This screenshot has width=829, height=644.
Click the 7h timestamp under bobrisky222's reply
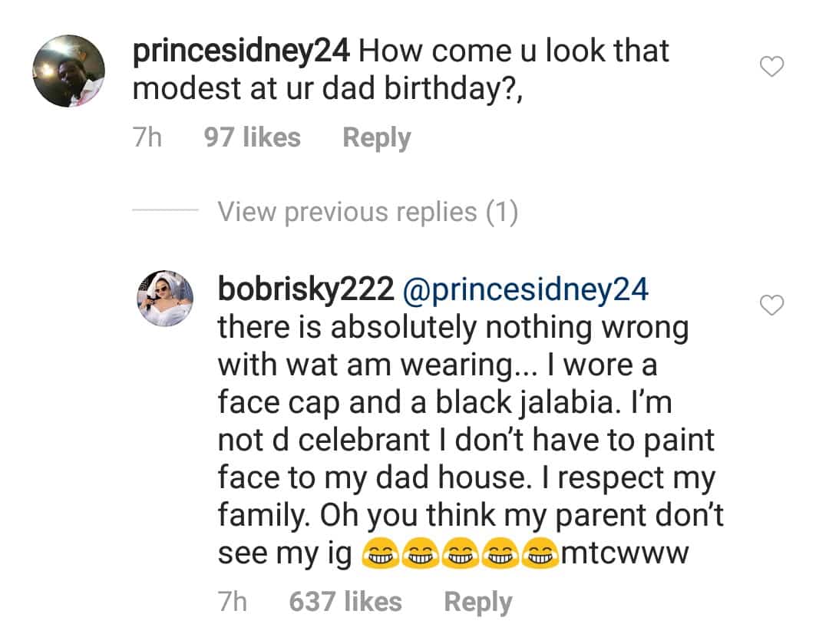pyautogui.click(x=233, y=602)
